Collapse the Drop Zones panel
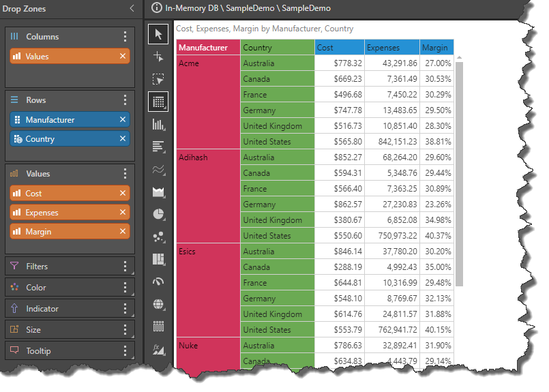Viewport: 549px width, 392px height. (x=132, y=8)
